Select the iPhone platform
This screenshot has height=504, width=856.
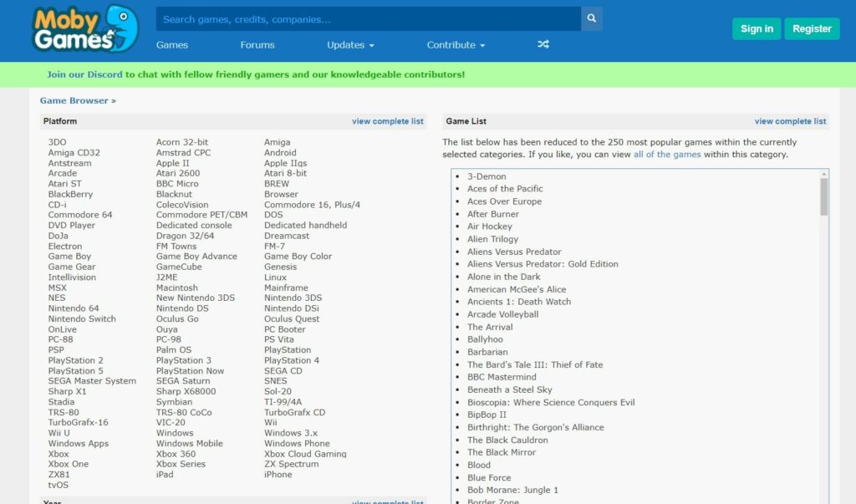tap(278, 475)
